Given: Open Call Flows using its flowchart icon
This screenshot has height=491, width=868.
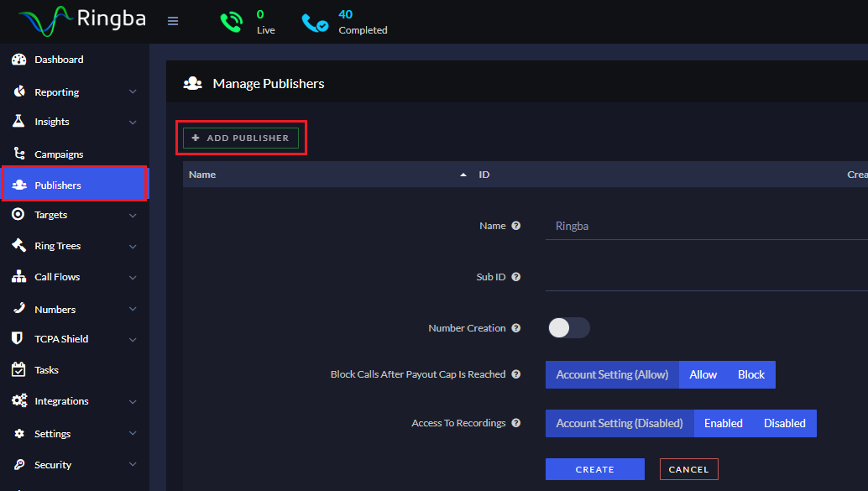Looking at the screenshot, I should click(18, 276).
